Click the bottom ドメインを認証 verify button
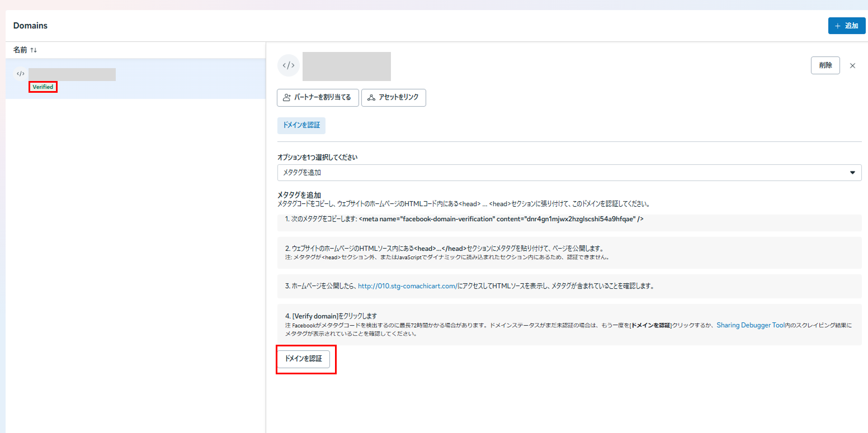Viewport: 868px width, 433px height. 304,359
